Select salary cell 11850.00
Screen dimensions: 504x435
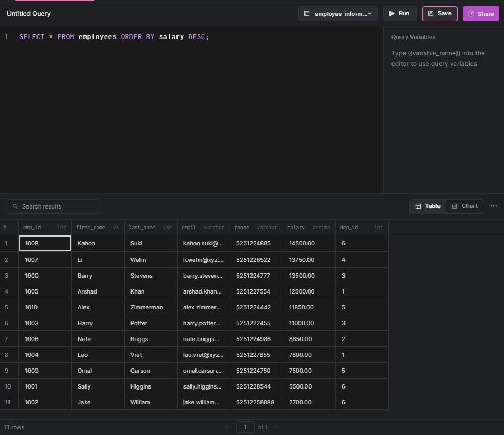coord(309,307)
